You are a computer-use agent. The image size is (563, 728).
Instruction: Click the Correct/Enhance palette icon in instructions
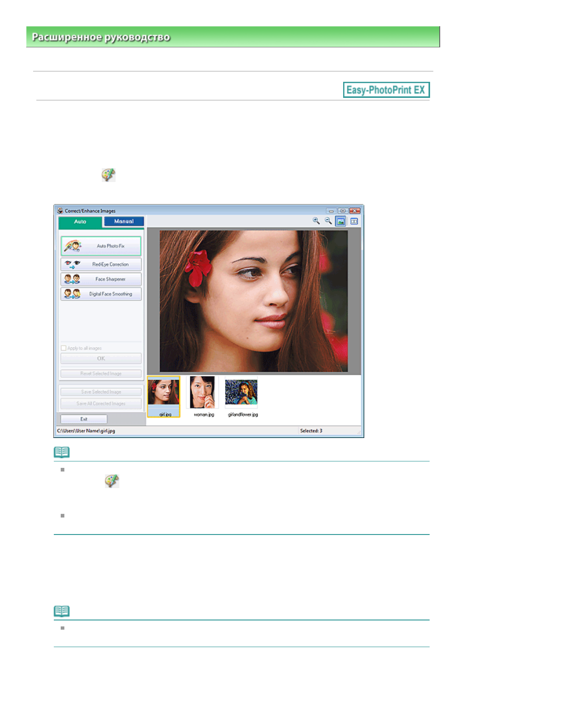coord(109,175)
